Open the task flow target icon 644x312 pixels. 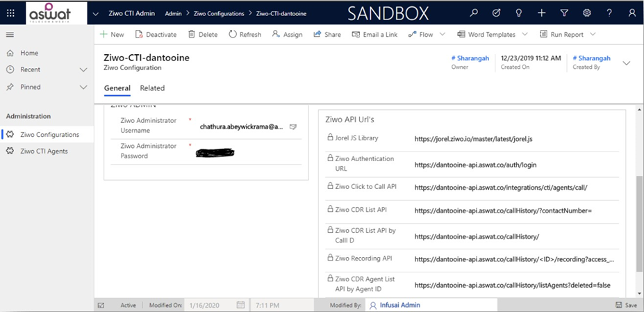(x=496, y=13)
